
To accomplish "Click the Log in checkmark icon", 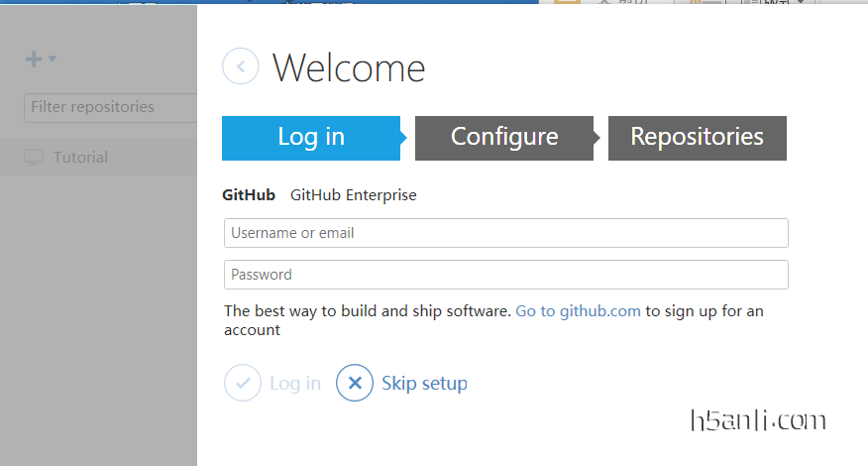I will point(243,383).
